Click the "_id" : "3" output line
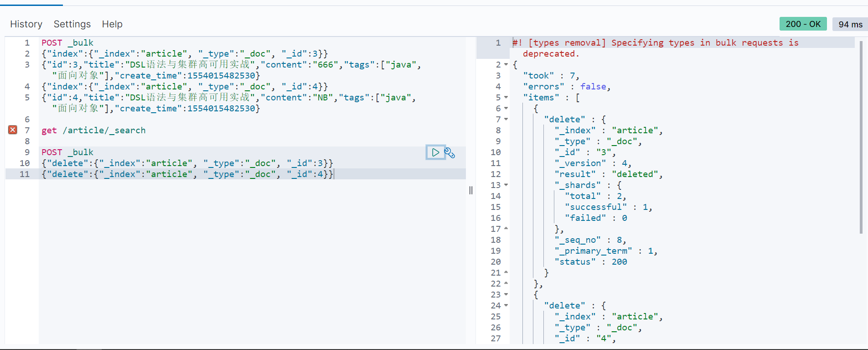Image resolution: width=868 pixels, height=350 pixels. tap(585, 152)
